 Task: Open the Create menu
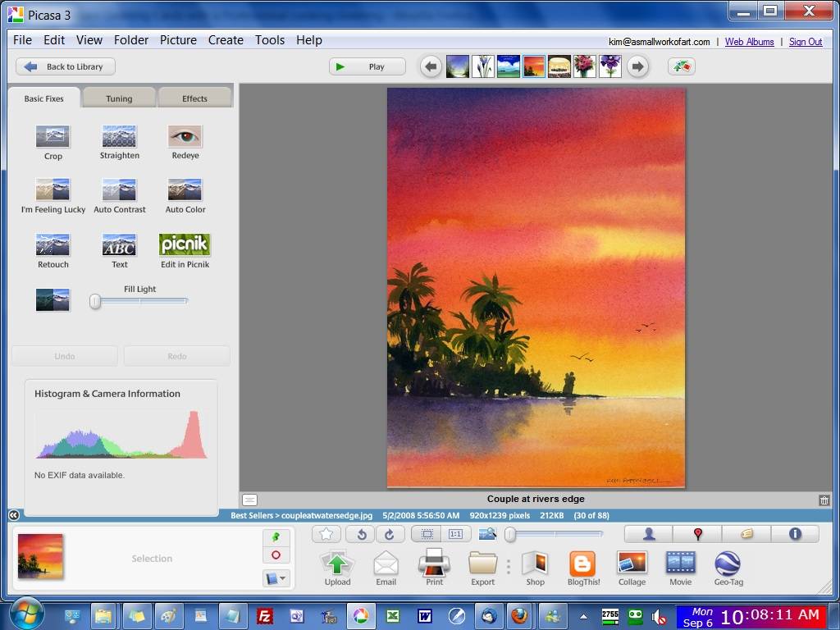point(226,40)
